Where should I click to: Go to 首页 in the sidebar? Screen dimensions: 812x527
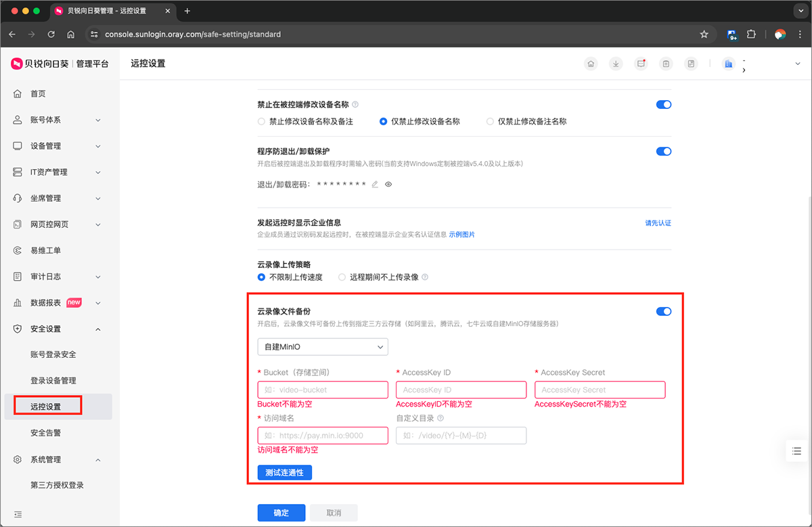tap(38, 94)
